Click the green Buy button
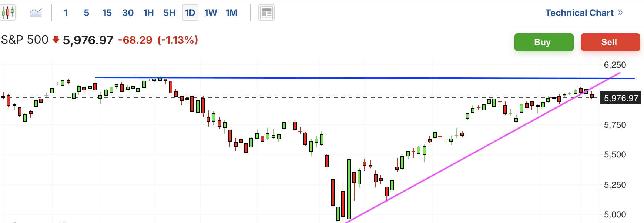 (x=544, y=42)
